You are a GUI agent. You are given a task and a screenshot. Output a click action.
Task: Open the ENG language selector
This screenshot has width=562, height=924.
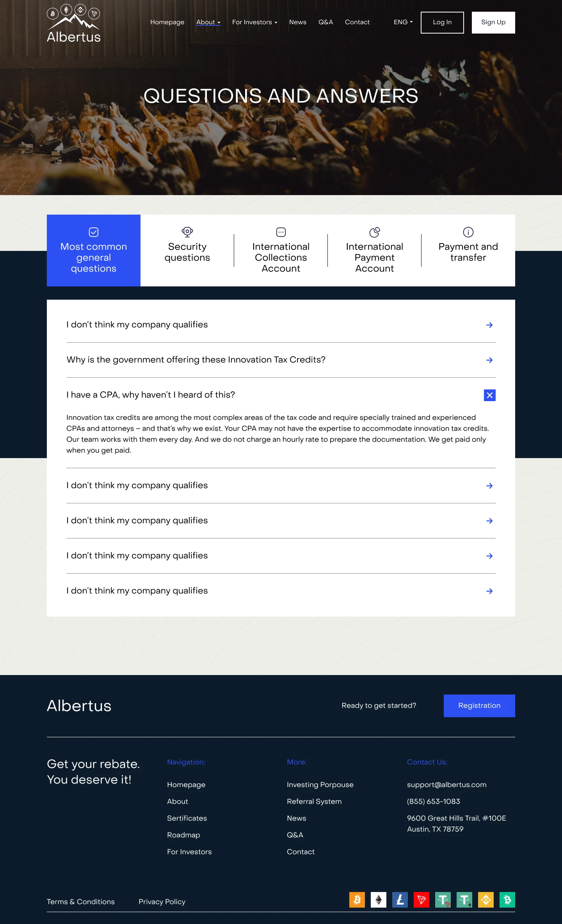(403, 22)
